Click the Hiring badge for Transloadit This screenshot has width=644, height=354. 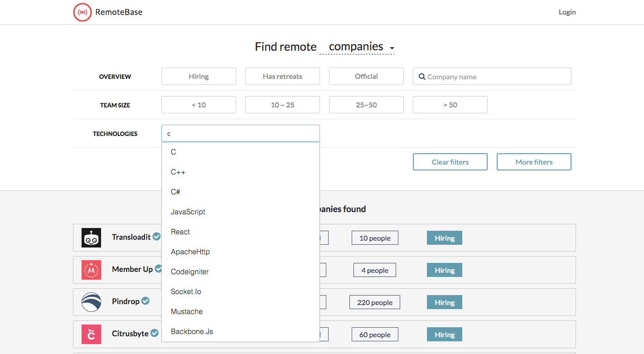pyautogui.click(x=445, y=238)
